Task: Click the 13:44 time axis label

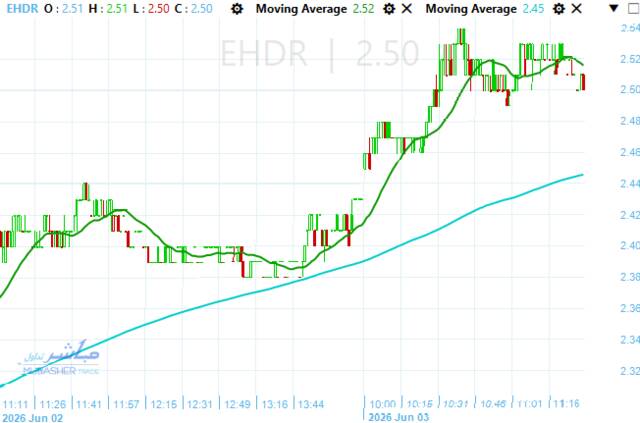Action: [x=311, y=405]
